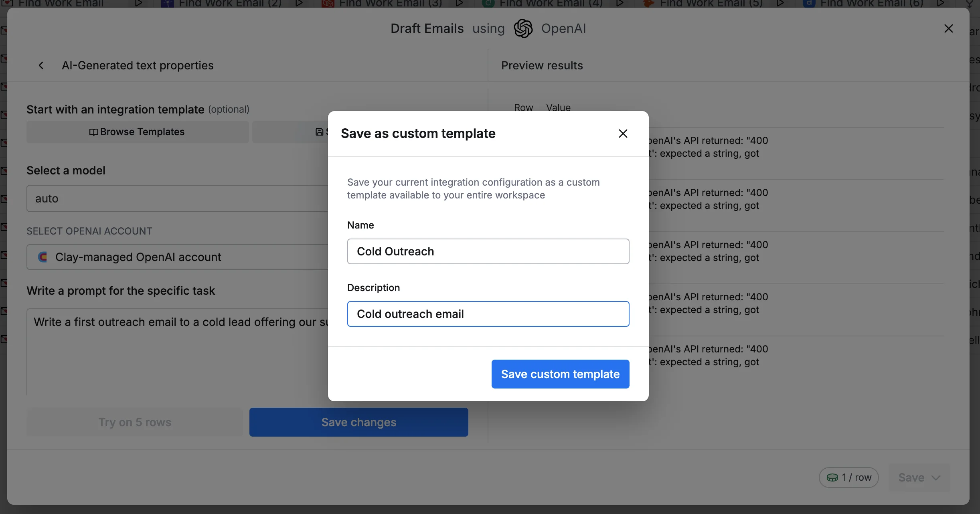The width and height of the screenshot is (980, 514).
Task: Close the Save as custom template dialog
Action: 623,134
